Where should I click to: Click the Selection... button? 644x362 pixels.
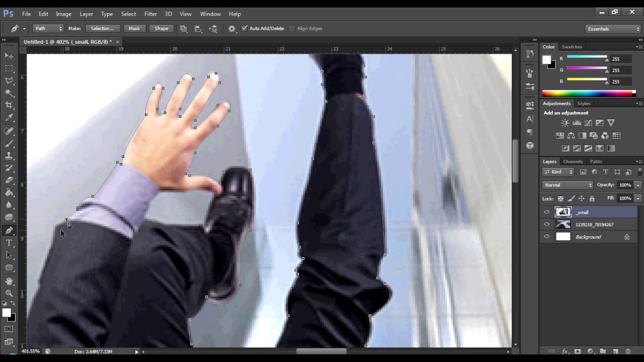tap(102, 29)
